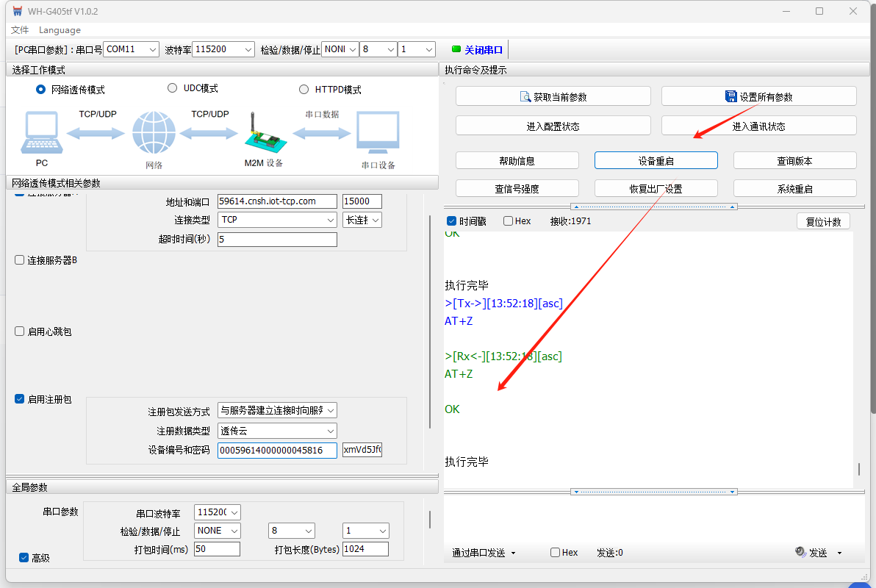
Task: Click the globe 网络 icon in diagram
Action: pos(154,133)
